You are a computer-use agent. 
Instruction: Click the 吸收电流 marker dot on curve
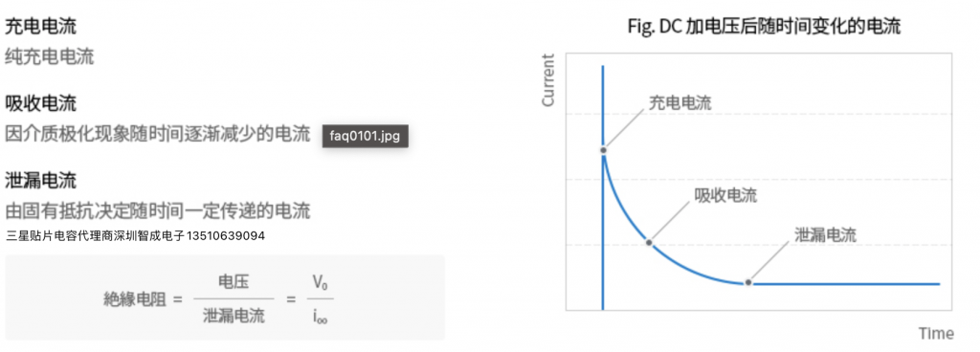coord(650,242)
